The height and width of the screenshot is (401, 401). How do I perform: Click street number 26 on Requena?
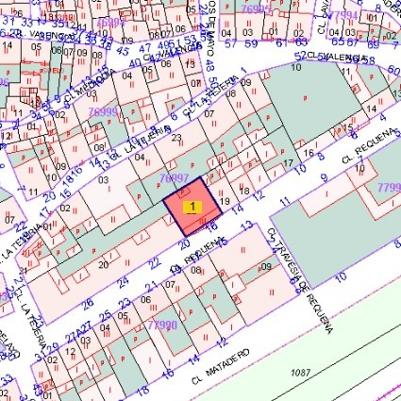pos(88,304)
